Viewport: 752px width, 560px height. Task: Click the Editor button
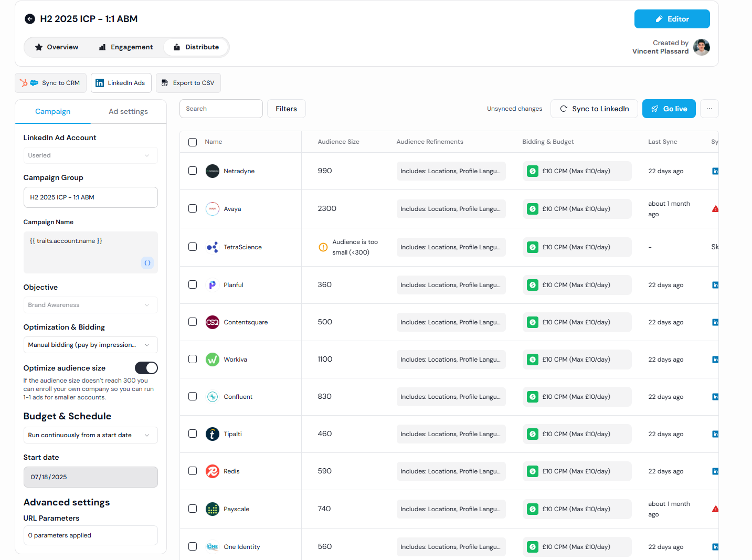coord(672,19)
